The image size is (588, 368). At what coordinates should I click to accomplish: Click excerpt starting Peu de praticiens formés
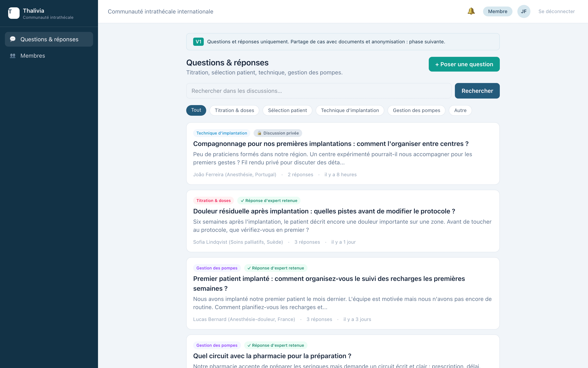tap(333, 158)
